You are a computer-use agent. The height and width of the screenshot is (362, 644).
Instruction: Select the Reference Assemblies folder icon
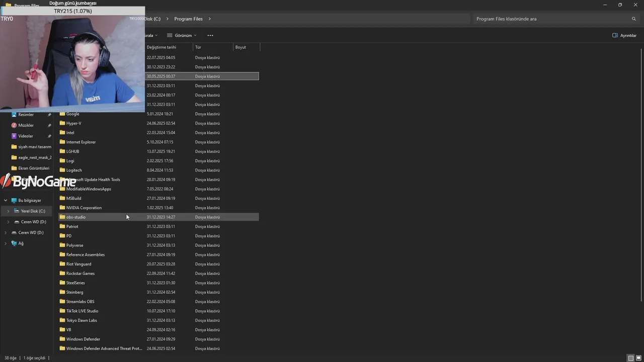(62, 254)
